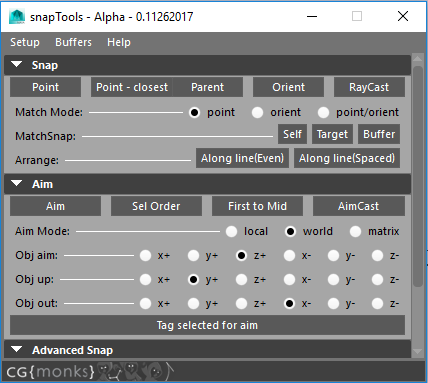Image resolution: width=428 pixels, height=383 pixels.
Task: Set Obj aim to x-
Action: click(x=289, y=256)
